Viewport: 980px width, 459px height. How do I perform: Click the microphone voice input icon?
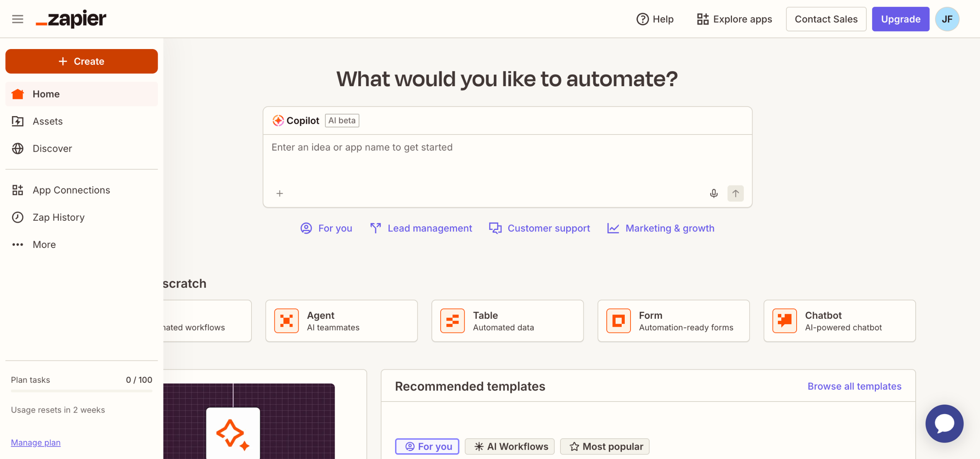coord(714,193)
